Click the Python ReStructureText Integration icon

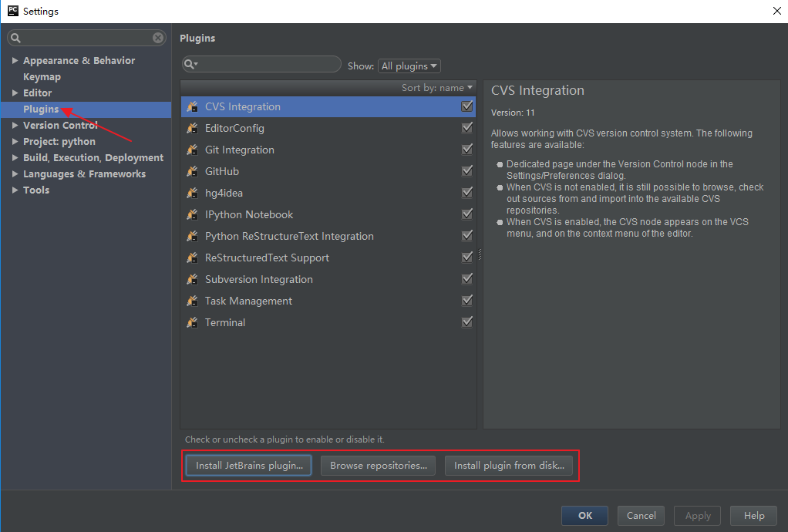click(x=193, y=236)
